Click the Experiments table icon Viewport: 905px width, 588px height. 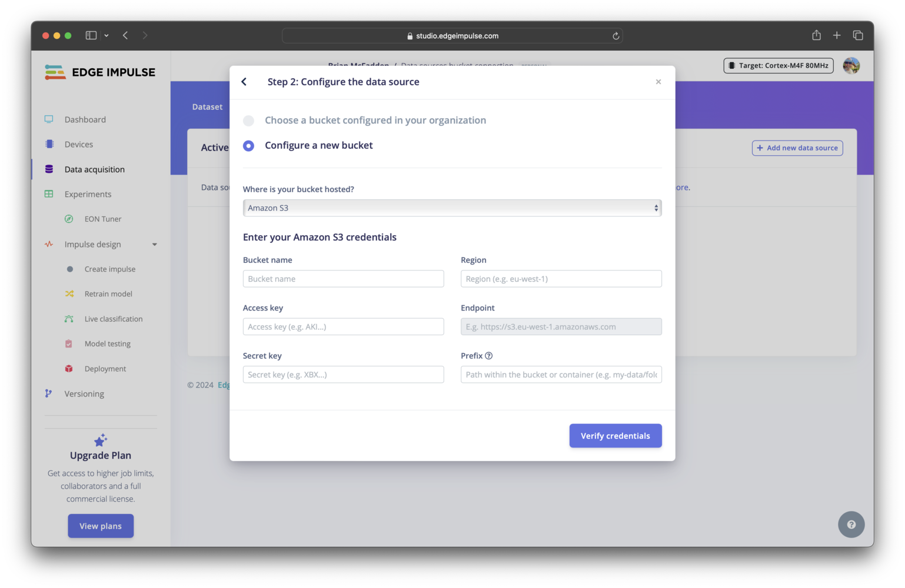click(49, 194)
